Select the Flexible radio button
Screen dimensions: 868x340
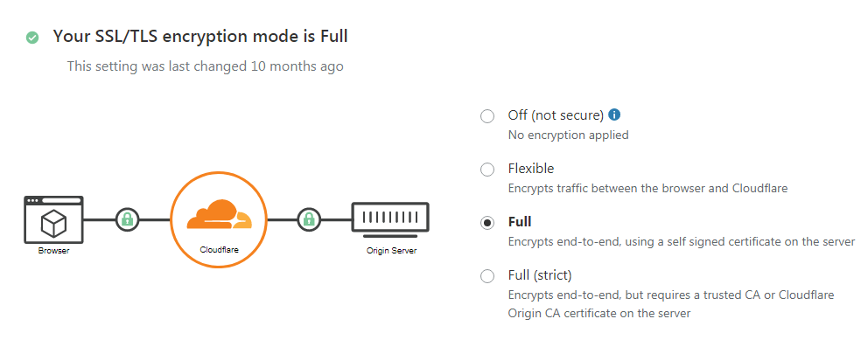pyautogui.click(x=487, y=170)
